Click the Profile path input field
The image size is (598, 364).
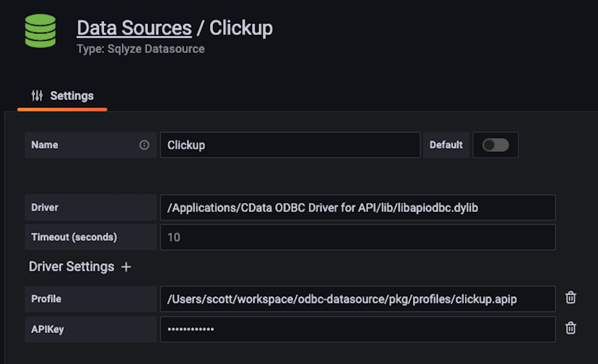[357, 299]
